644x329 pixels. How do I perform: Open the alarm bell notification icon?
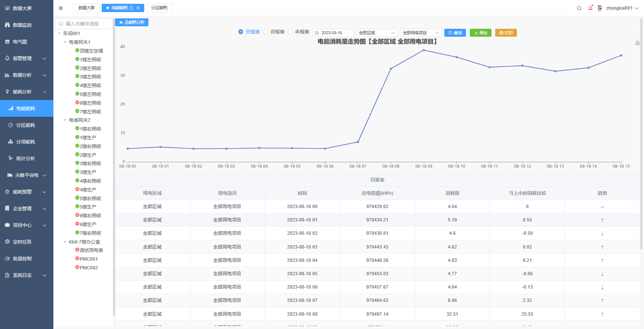coord(590,8)
